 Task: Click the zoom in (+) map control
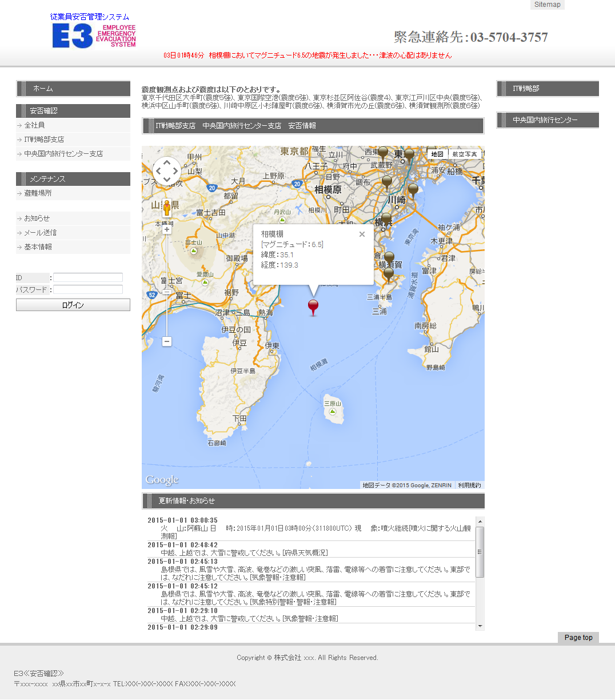click(x=166, y=228)
